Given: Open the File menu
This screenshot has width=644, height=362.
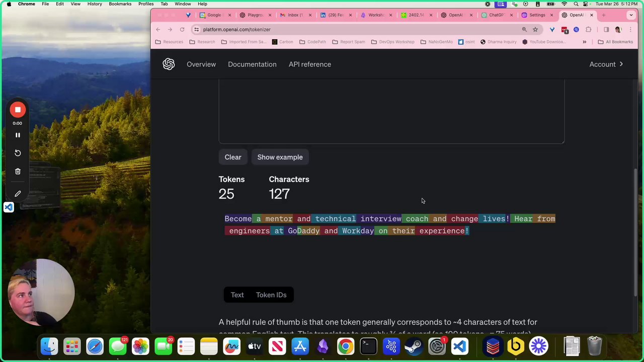Looking at the screenshot, I should (x=45, y=4).
